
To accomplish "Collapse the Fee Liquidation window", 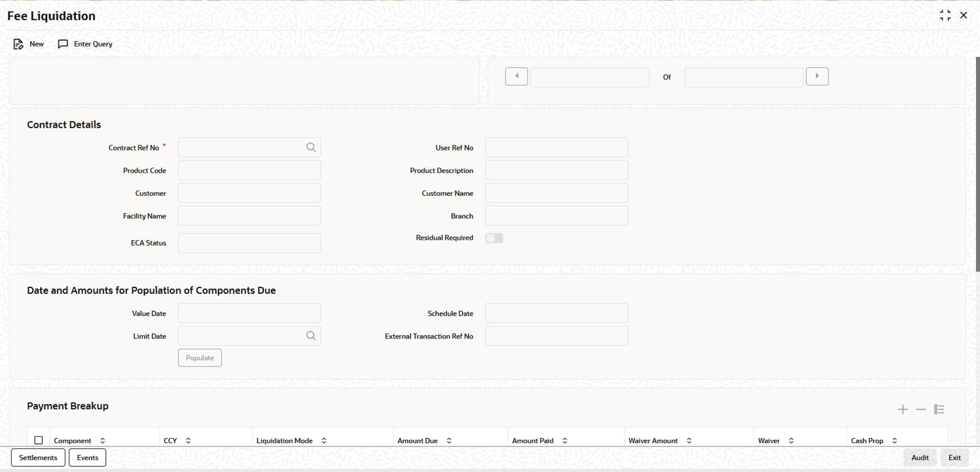I will point(945,15).
